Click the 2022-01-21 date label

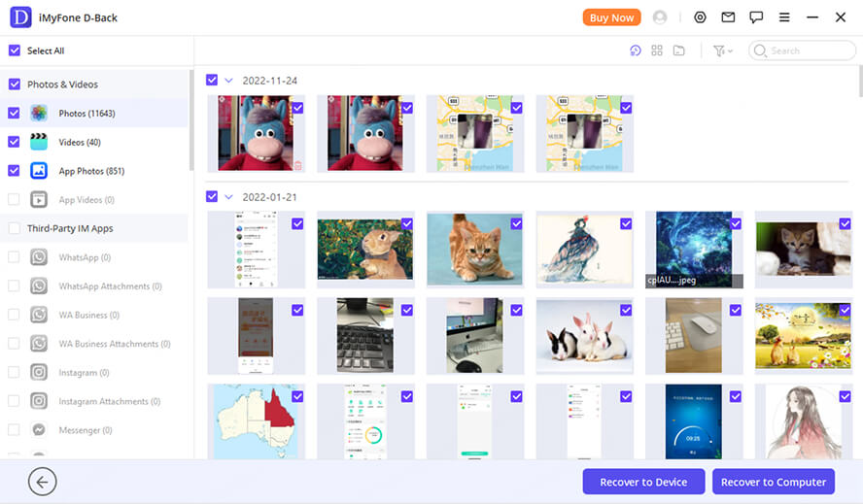coord(270,197)
